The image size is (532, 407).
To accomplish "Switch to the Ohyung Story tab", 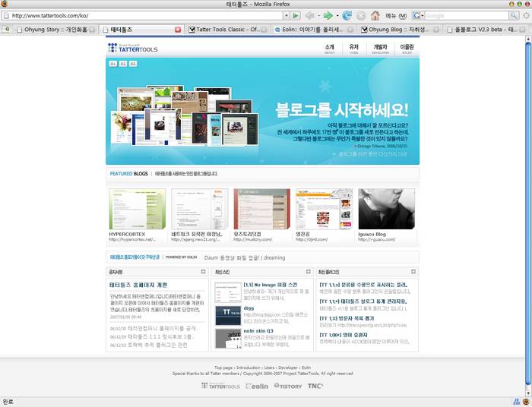I will click(x=55, y=30).
